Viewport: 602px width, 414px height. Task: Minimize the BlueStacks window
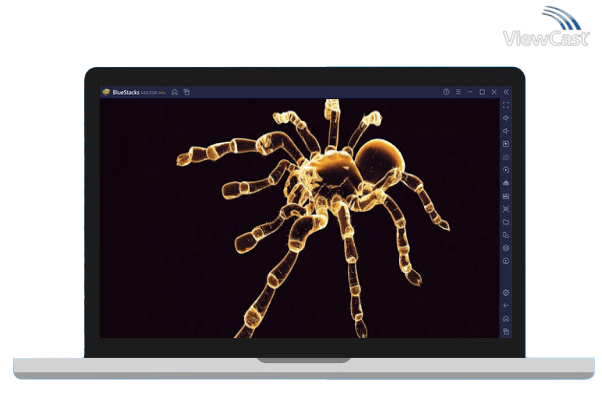point(470,92)
